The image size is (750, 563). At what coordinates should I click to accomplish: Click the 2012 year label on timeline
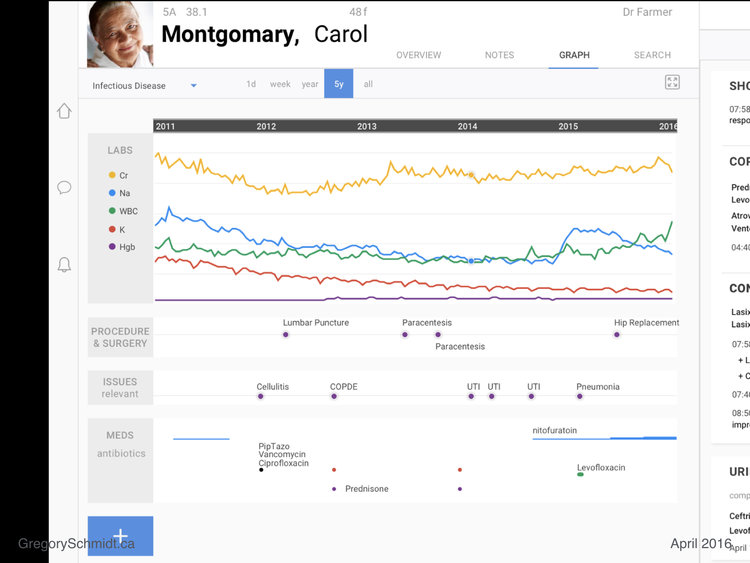(x=266, y=126)
